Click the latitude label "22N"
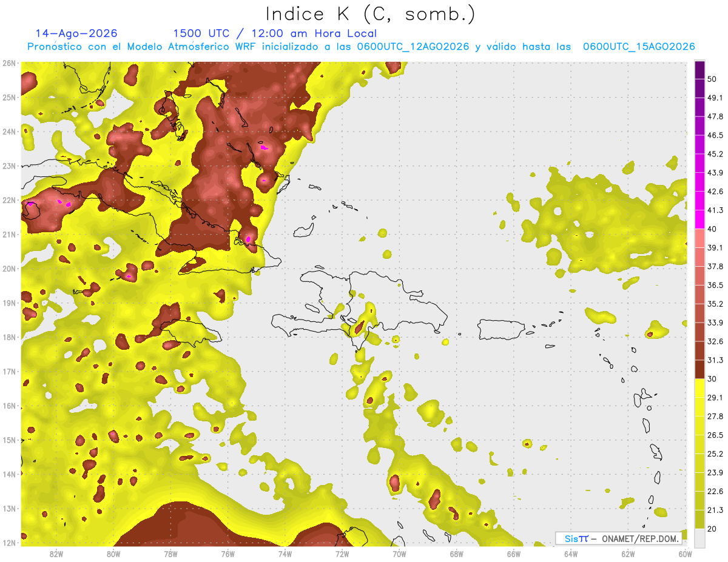The height and width of the screenshot is (562, 728). click(9, 200)
